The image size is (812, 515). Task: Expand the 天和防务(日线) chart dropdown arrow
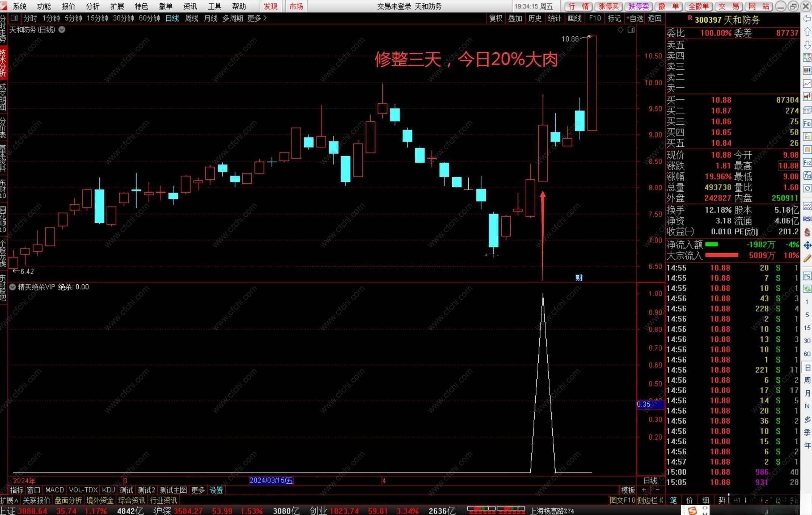(x=62, y=29)
